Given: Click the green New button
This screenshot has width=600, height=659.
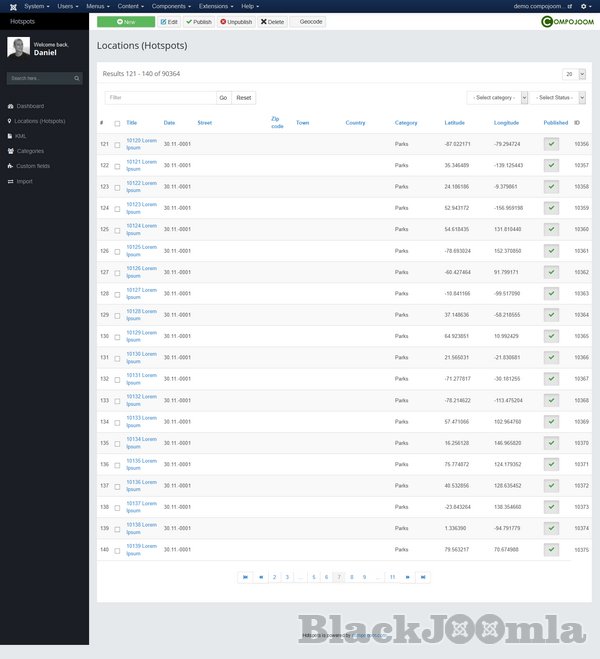Looking at the screenshot, I should 126,21.
